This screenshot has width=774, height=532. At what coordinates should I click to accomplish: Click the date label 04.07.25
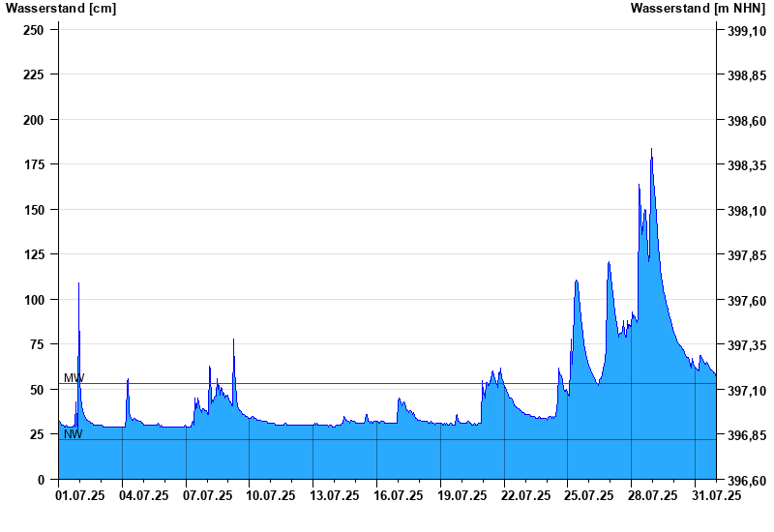[143, 495]
